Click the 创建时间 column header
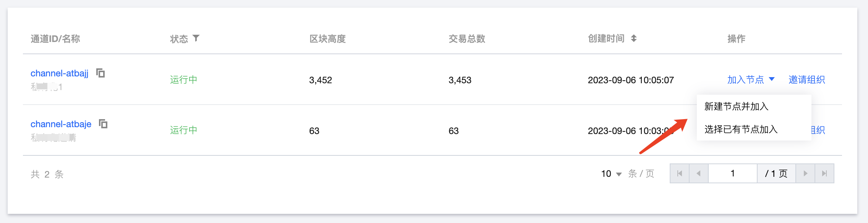The height and width of the screenshot is (223, 868). click(x=606, y=39)
